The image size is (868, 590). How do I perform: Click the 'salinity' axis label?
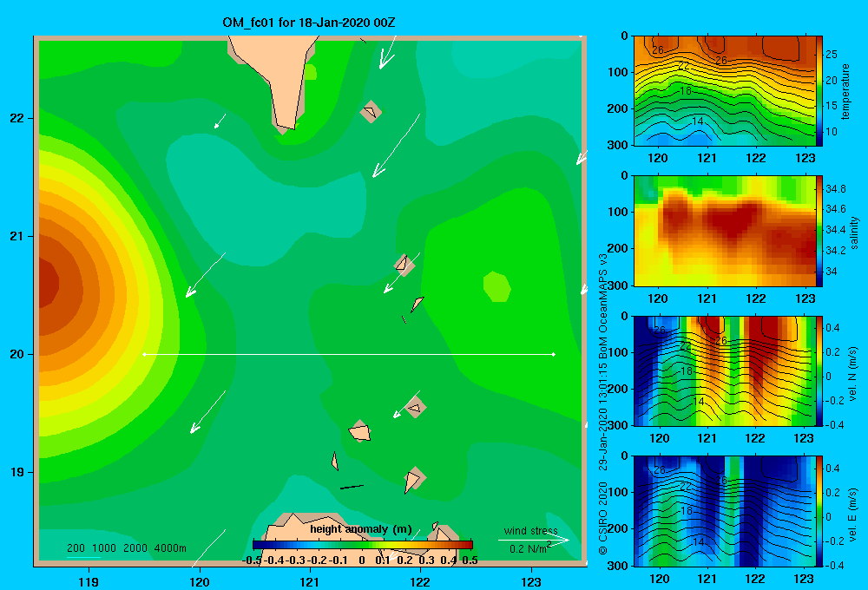click(x=855, y=232)
